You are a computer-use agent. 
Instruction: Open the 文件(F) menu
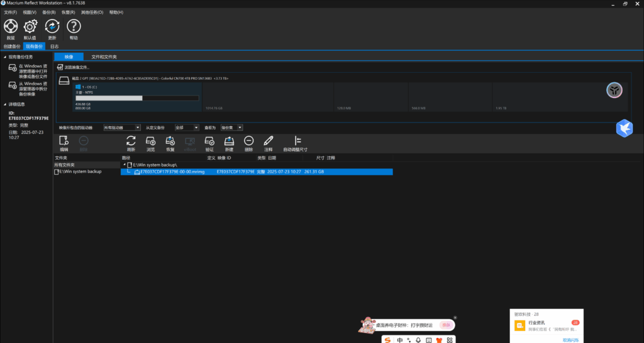pos(10,13)
